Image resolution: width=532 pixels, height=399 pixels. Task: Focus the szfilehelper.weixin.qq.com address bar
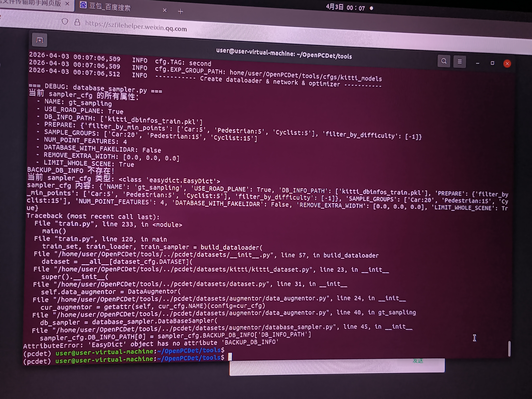(136, 26)
